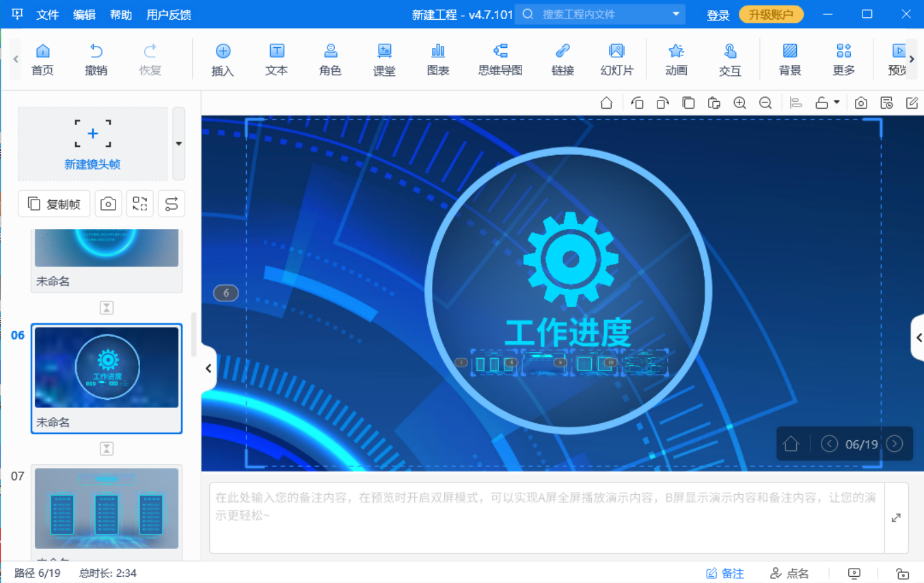Click the 点名 roll call button
The image size is (924, 583).
789,573
